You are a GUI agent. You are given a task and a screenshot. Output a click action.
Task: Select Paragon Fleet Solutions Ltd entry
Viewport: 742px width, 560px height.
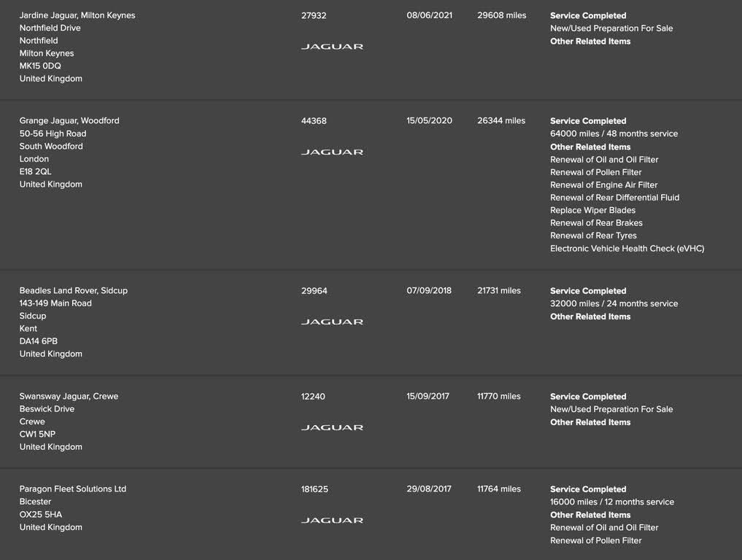pyautogui.click(x=73, y=489)
